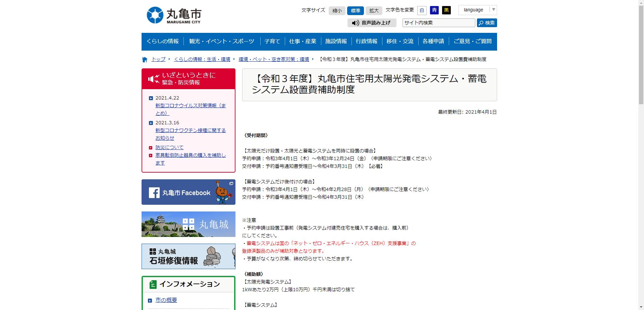Viewport: 644px width, 310px height.
Task: Click the 防災について link
Action: coord(169,147)
